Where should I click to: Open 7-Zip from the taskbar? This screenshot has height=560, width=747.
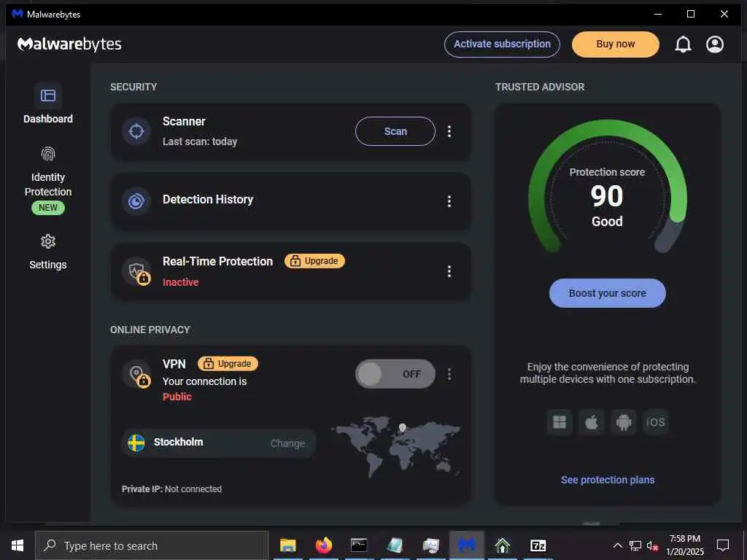tap(538, 545)
